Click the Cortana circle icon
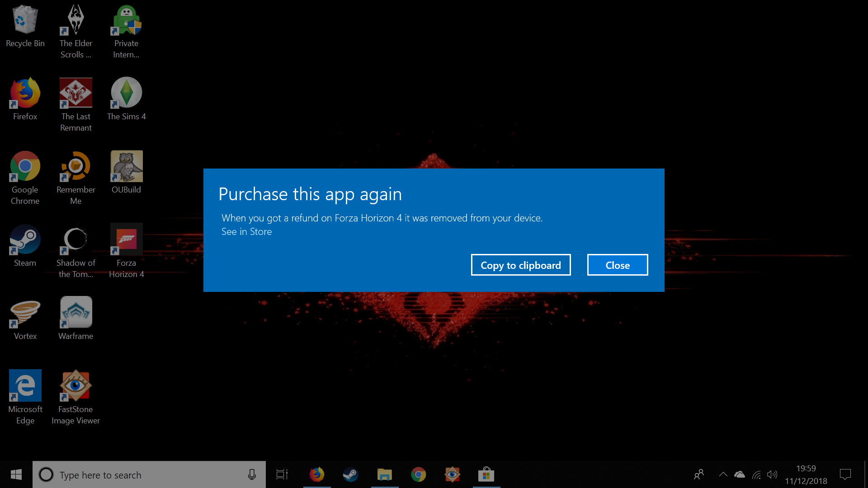The image size is (868, 488). (46, 474)
